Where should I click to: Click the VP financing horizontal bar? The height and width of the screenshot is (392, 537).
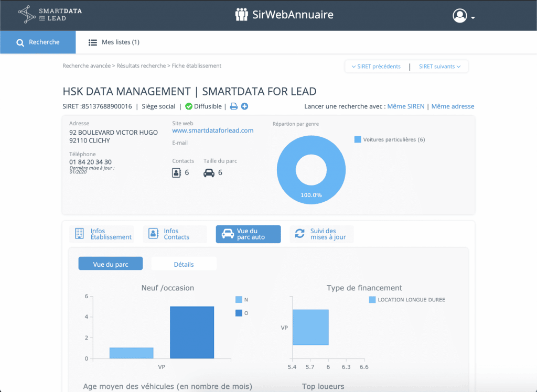coord(310,328)
